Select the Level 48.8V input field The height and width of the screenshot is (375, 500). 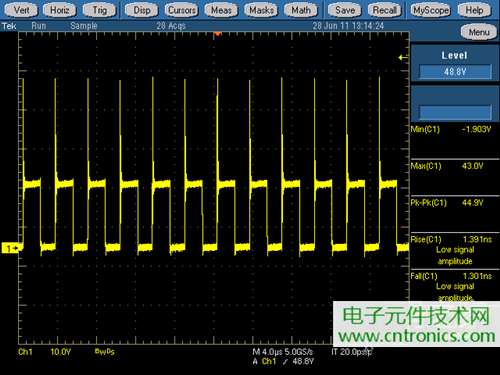tap(455, 72)
